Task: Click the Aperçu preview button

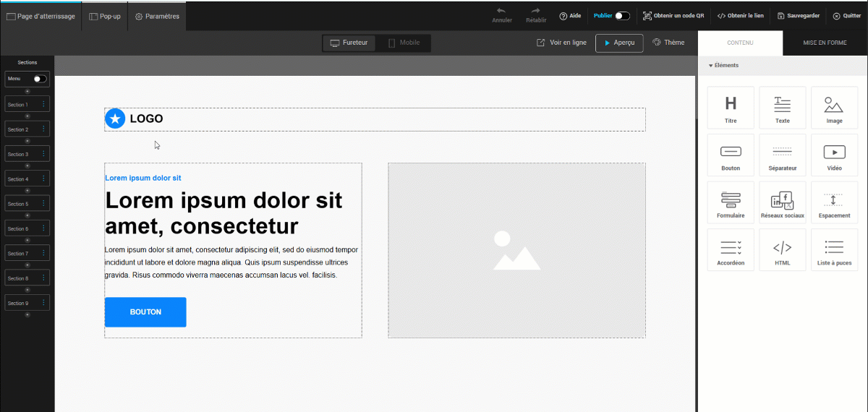Action: [619, 43]
